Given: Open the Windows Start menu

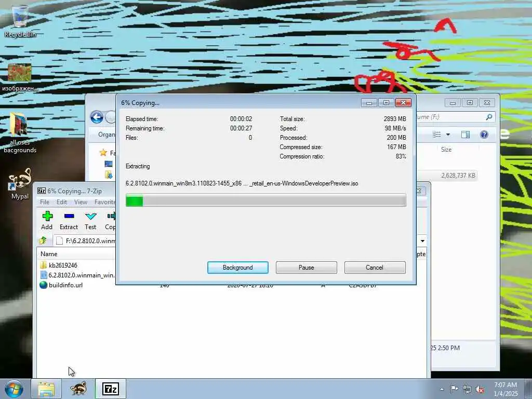Looking at the screenshot, I should point(14,389).
